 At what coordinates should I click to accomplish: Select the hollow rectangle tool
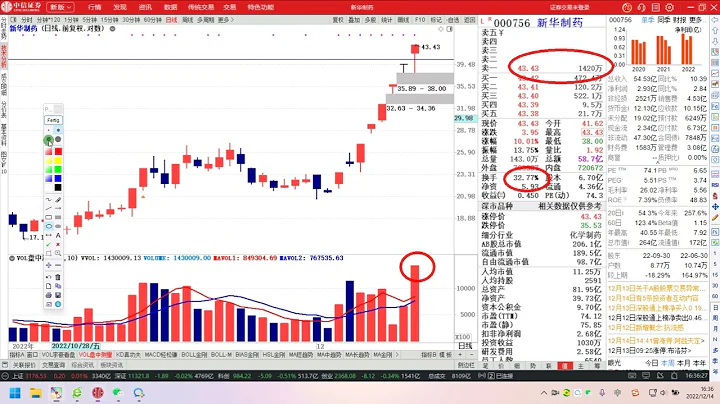pos(49,217)
